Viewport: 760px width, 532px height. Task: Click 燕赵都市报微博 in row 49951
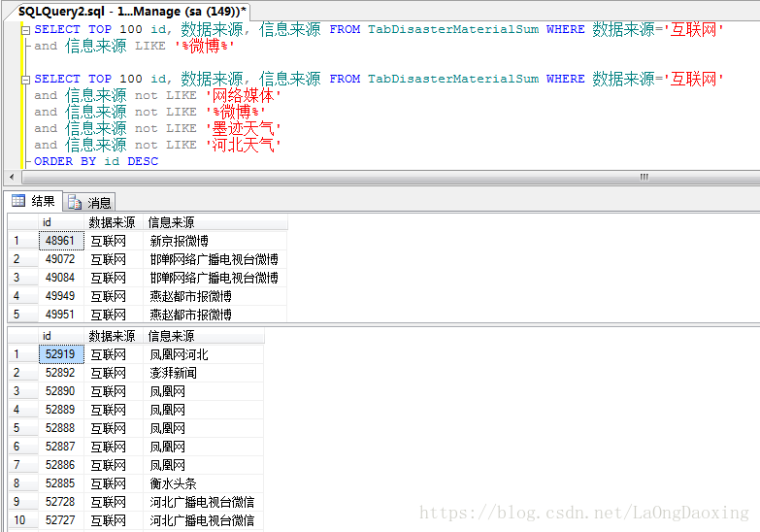point(215,315)
